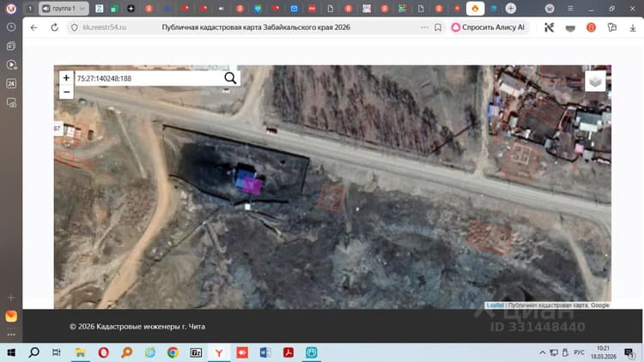Screen dimensions: 644x362
Task: Bookmark this page in the address bar
Action: pyautogui.click(x=438, y=27)
